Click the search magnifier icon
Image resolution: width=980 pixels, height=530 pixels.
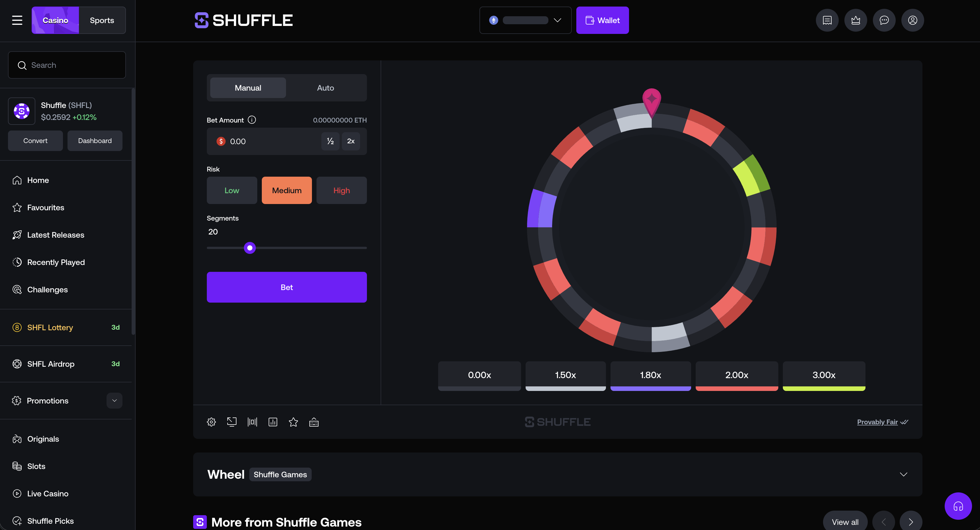(x=22, y=66)
